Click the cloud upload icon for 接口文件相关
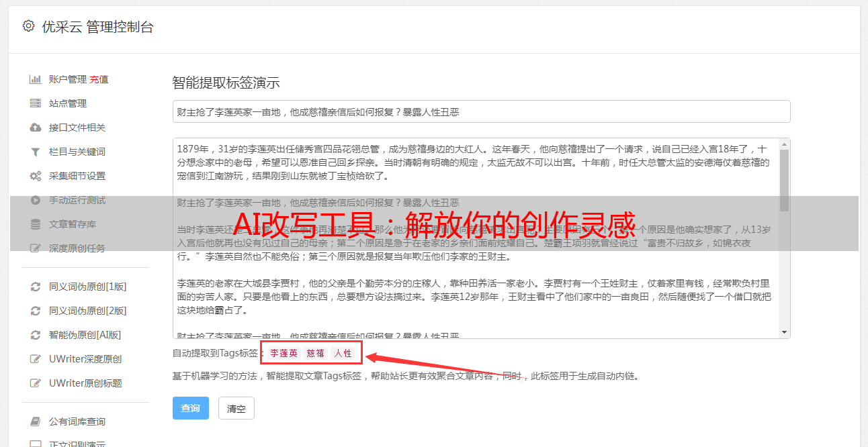Viewport: 868px width, 447px height. coord(36,128)
